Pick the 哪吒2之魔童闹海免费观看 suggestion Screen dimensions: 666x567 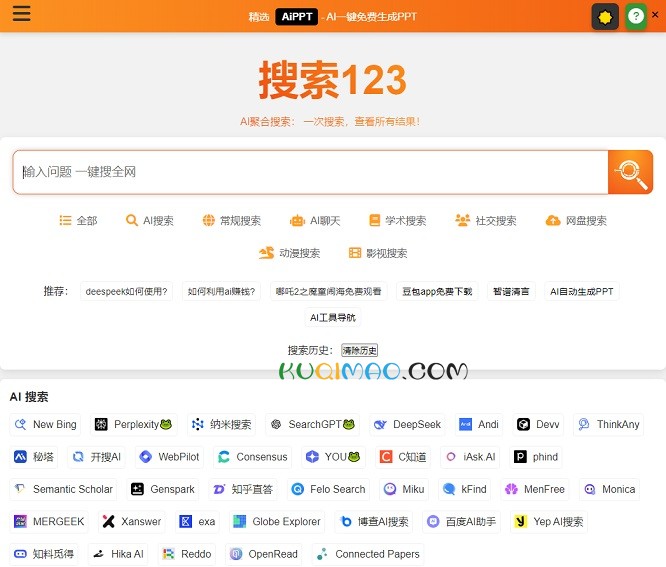[x=328, y=291]
